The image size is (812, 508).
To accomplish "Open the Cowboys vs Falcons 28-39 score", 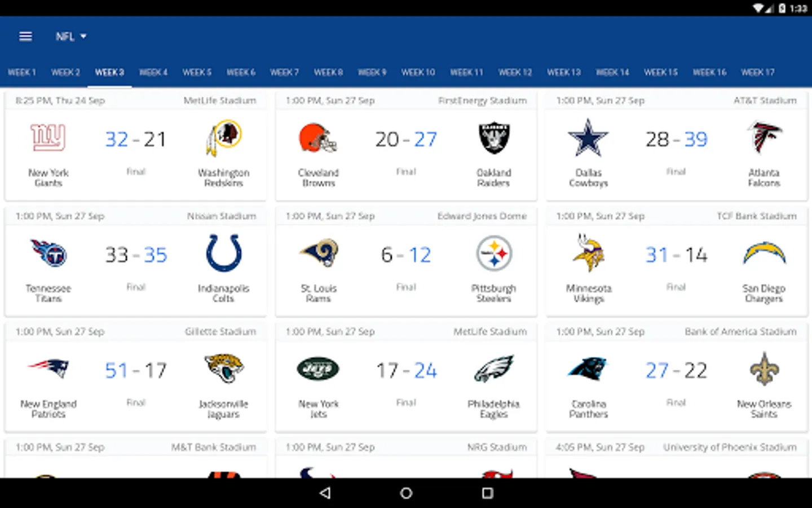I will [676, 139].
